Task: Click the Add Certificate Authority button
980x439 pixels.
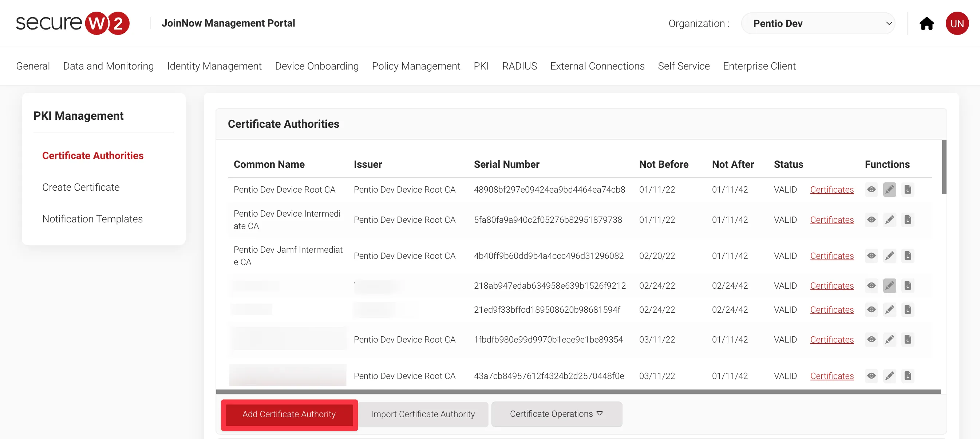Action: click(x=289, y=414)
